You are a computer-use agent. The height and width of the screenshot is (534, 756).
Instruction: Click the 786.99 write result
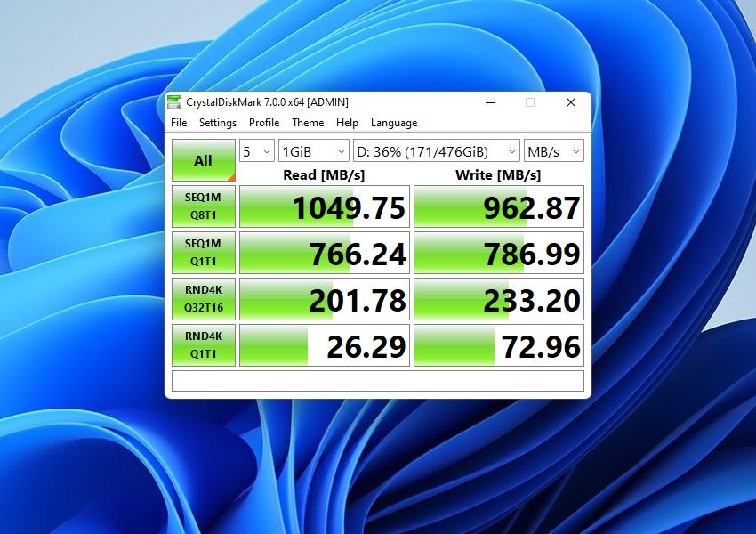coord(499,253)
